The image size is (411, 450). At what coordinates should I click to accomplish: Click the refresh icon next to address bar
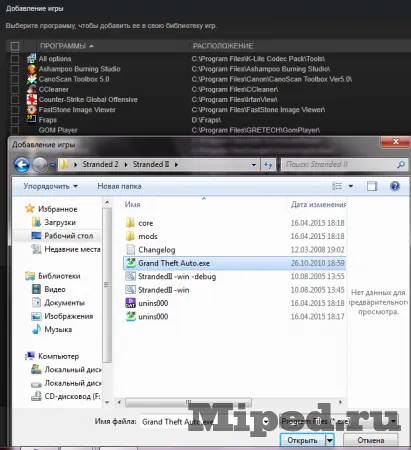268,164
